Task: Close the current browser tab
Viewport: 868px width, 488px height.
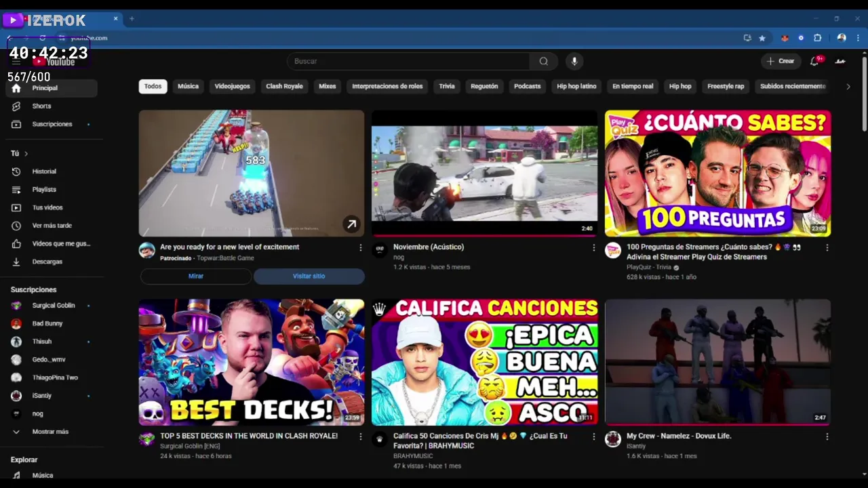Action: click(x=115, y=19)
